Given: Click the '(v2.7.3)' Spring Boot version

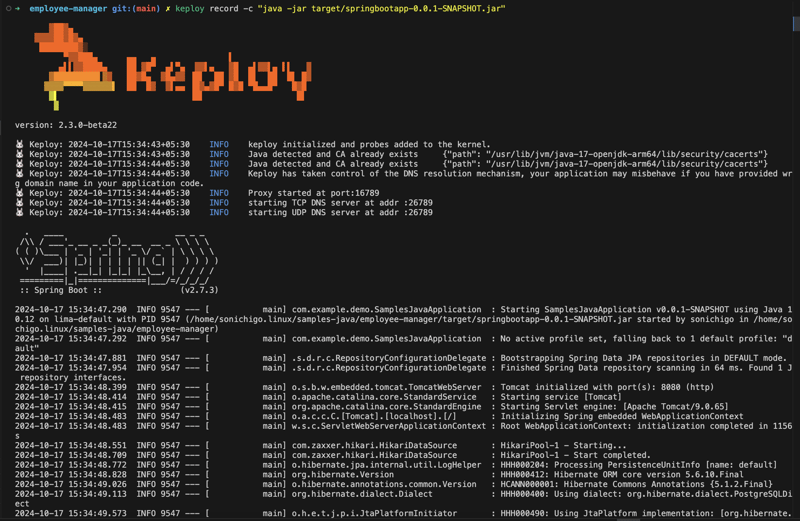Looking at the screenshot, I should pyautogui.click(x=199, y=290).
